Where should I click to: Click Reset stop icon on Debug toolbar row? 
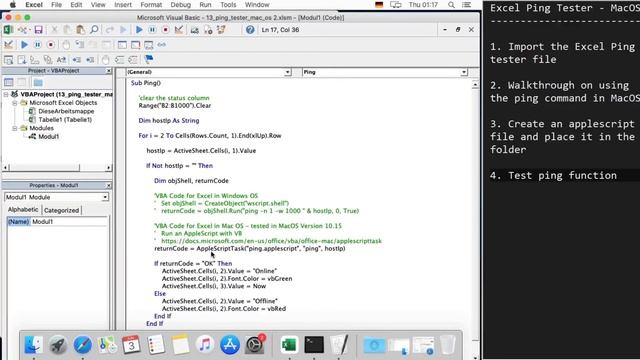(51, 45)
